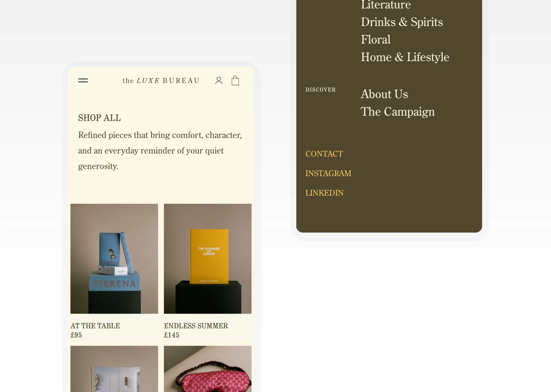Click the Luxe Bureau logo

[x=161, y=81]
